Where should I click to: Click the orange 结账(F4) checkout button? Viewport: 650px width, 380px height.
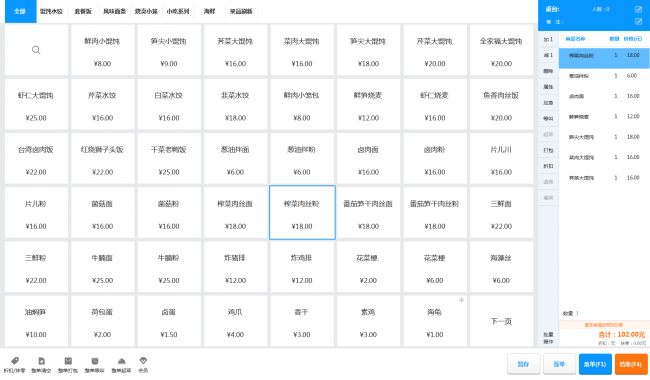click(x=631, y=364)
